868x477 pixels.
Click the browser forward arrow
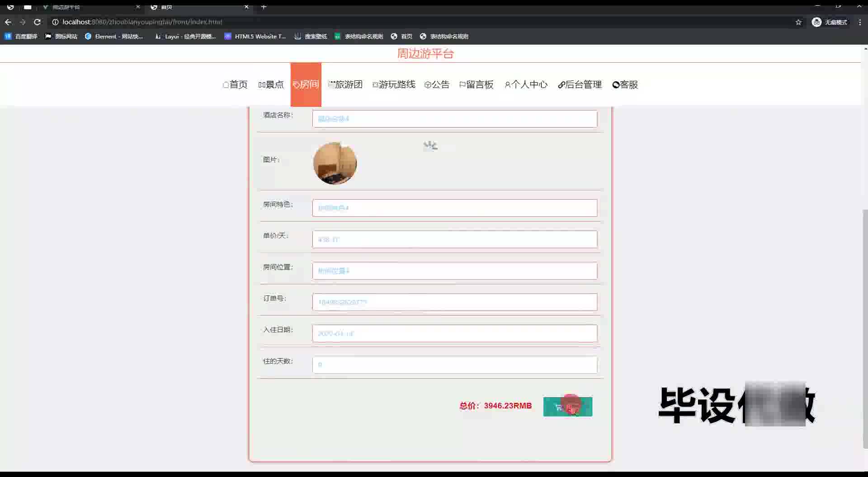pos(23,22)
